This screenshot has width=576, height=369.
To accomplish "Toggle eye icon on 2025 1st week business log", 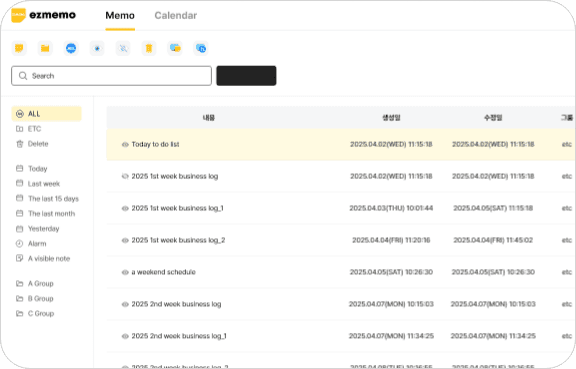I will coord(125,176).
